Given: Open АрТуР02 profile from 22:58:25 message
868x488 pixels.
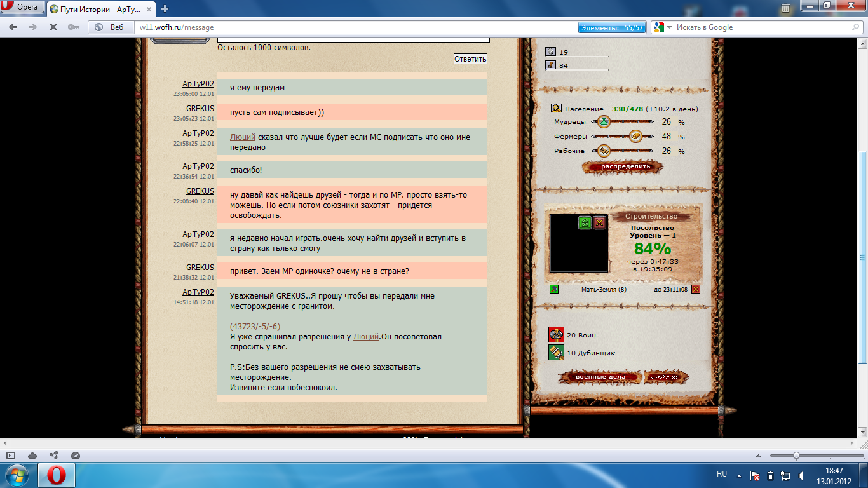Looking at the screenshot, I should pyautogui.click(x=198, y=133).
